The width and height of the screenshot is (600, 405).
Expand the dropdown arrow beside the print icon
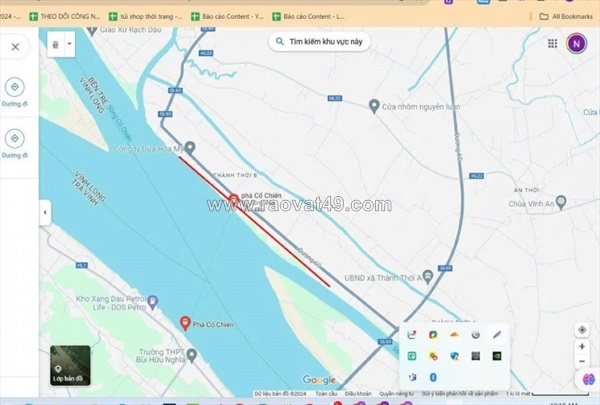pos(69,45)
